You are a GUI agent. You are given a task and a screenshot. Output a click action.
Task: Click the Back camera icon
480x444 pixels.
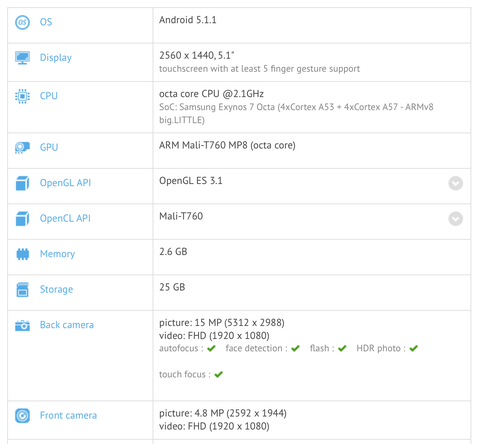point(22,325)
